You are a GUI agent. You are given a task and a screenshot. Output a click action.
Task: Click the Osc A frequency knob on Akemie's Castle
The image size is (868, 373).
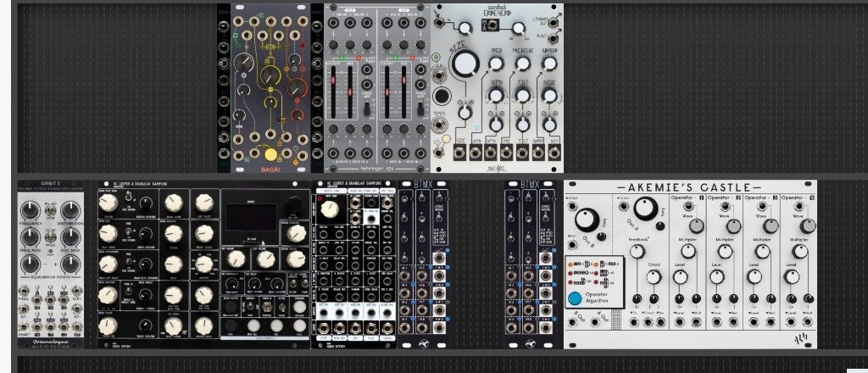click(644, 208)
